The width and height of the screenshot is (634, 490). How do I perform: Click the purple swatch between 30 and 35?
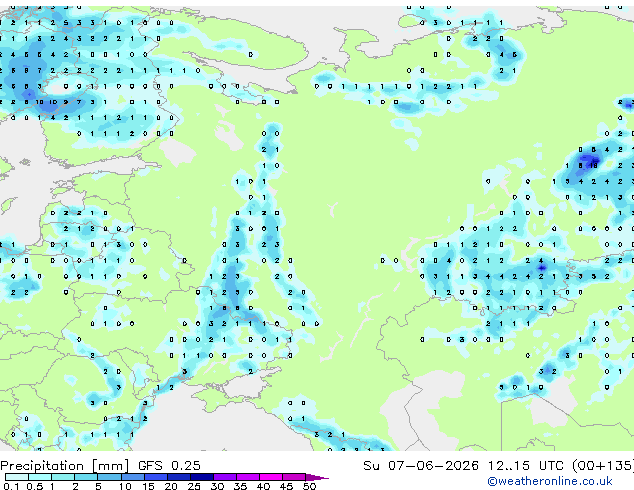coord(225,477)
